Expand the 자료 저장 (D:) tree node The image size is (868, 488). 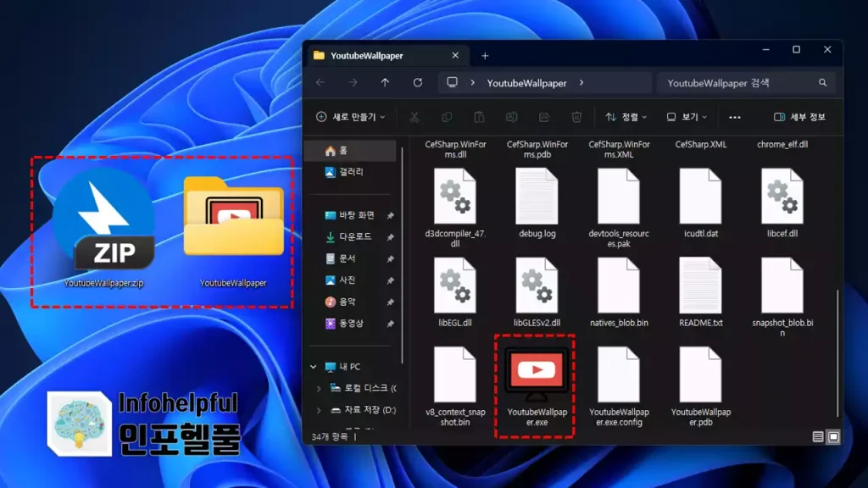tap(319, 410)
